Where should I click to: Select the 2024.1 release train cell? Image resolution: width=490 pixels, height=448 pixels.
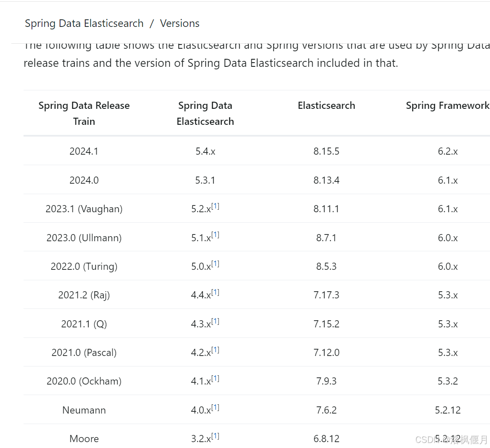coord(84,151)
